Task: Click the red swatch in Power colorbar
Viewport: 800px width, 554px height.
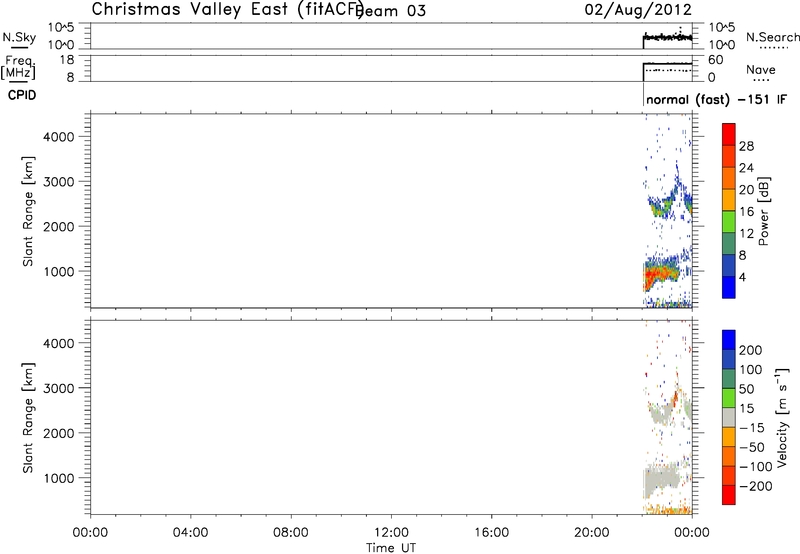Action: point(729,134)
